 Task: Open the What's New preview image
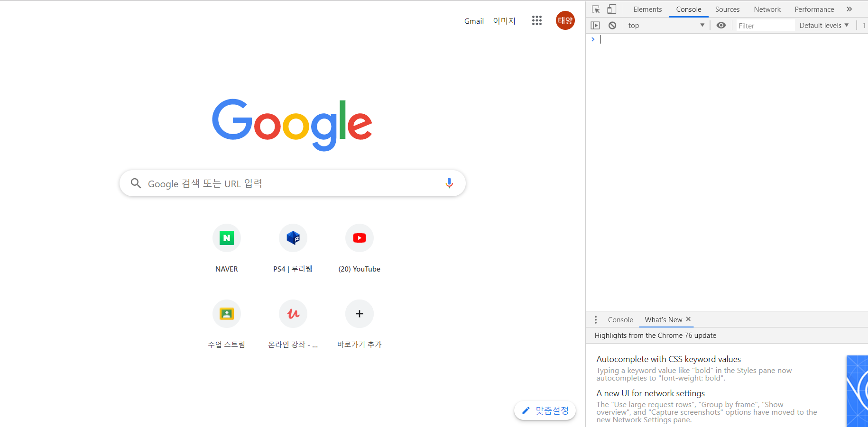point(857,391)
